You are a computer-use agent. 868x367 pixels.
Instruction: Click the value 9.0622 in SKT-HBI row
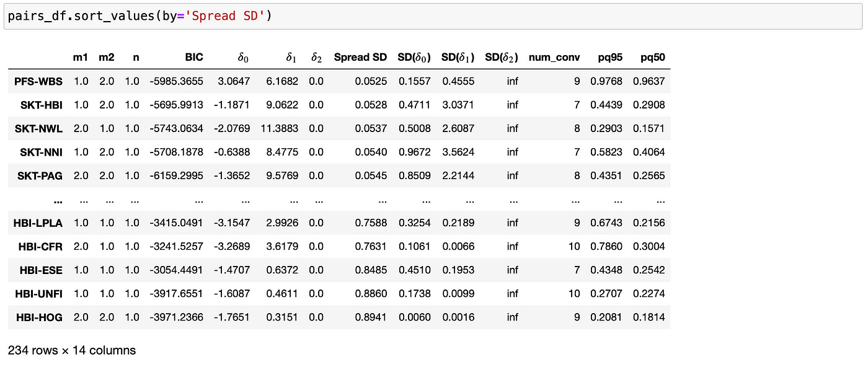[x=282, y=105]
